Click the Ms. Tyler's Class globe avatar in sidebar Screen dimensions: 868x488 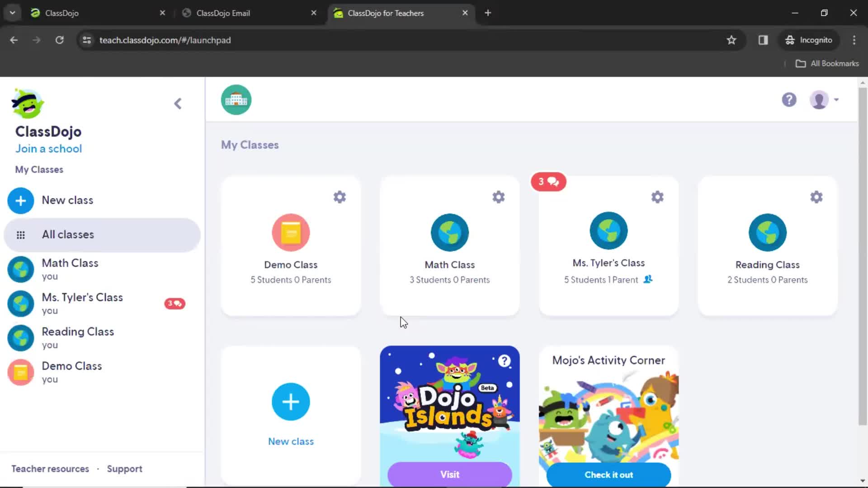point(21,304)
